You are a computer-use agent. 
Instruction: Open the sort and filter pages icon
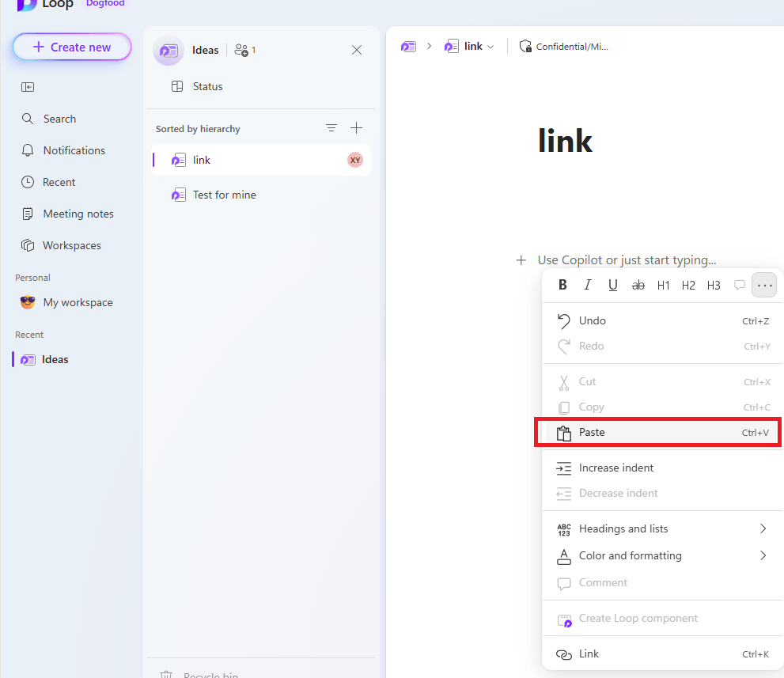click(x=331, y=128)
